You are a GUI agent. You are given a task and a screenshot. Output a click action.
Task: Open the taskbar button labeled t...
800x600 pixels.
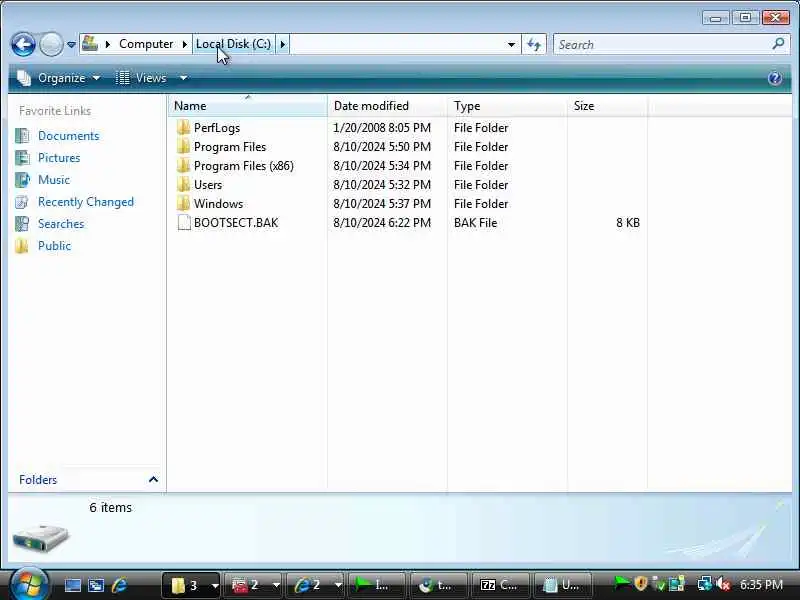coord(439,585)
